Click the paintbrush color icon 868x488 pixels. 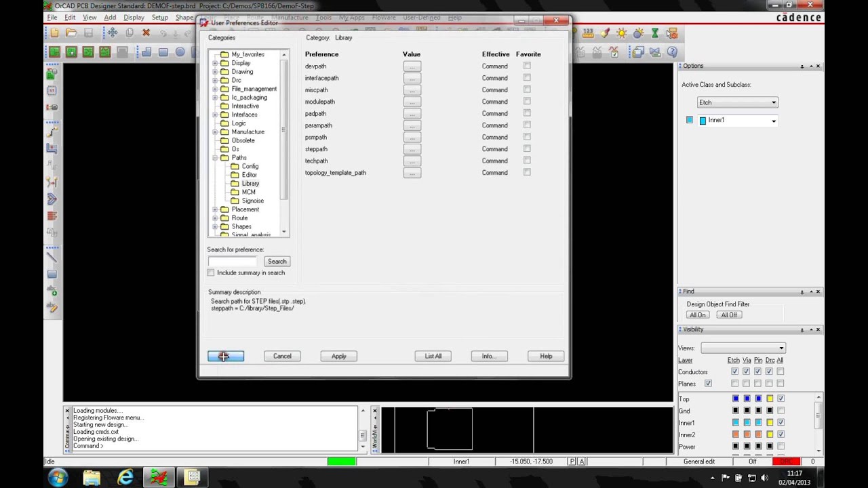click(x=605, y=33)
